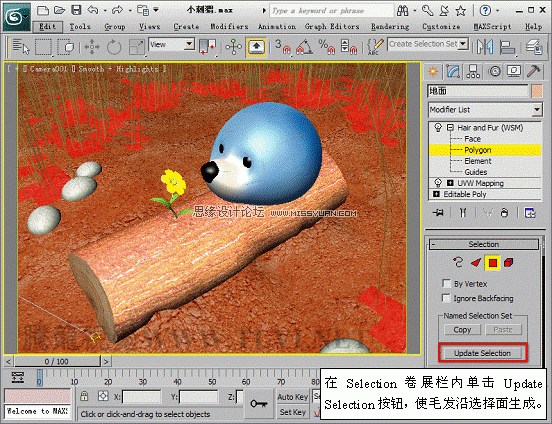Undo the last action

click(93, 10)
